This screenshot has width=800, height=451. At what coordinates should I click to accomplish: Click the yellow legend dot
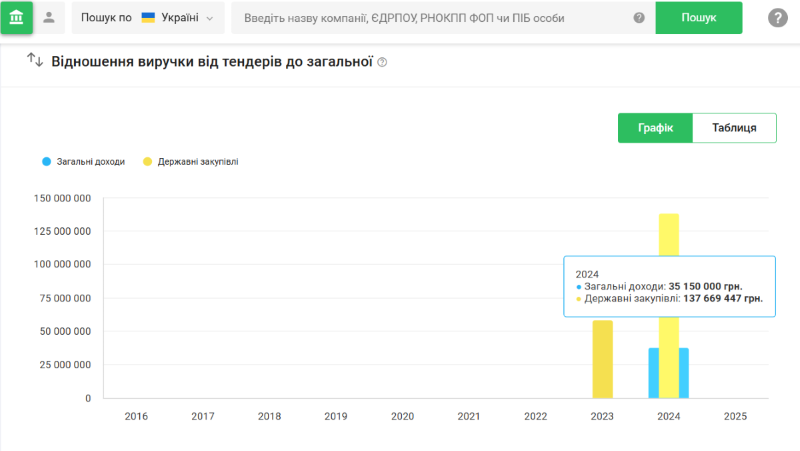point(148,161)
